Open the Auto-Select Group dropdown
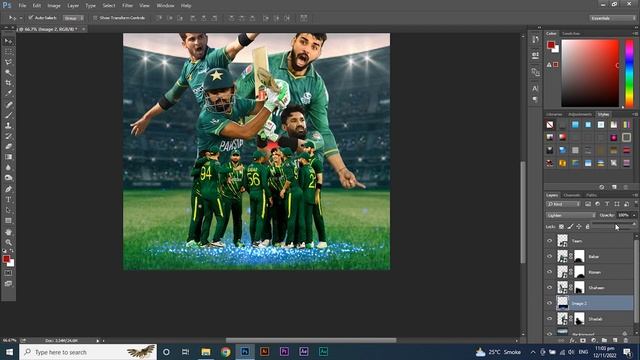 pyautogui.click(x=73, y=18)
